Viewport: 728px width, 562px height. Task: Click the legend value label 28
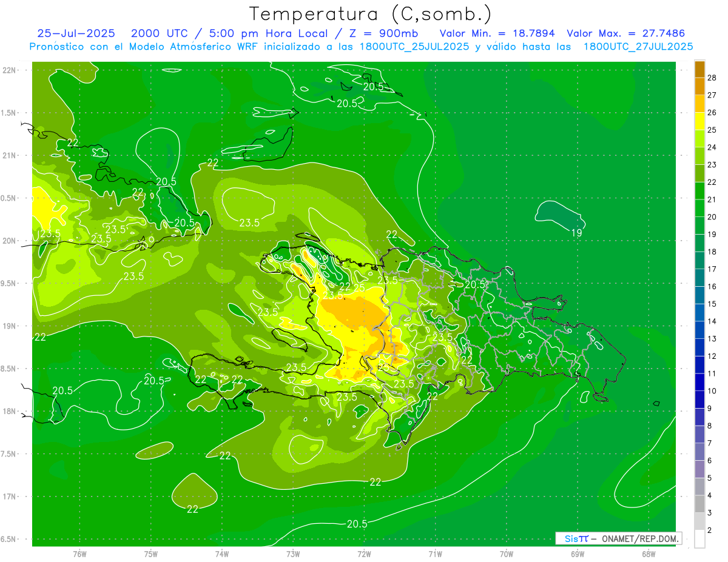pyautogui.click(x=712, y=78)
